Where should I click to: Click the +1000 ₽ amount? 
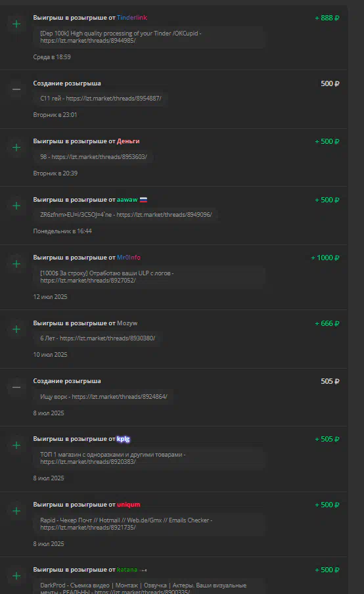coord(325,258)
